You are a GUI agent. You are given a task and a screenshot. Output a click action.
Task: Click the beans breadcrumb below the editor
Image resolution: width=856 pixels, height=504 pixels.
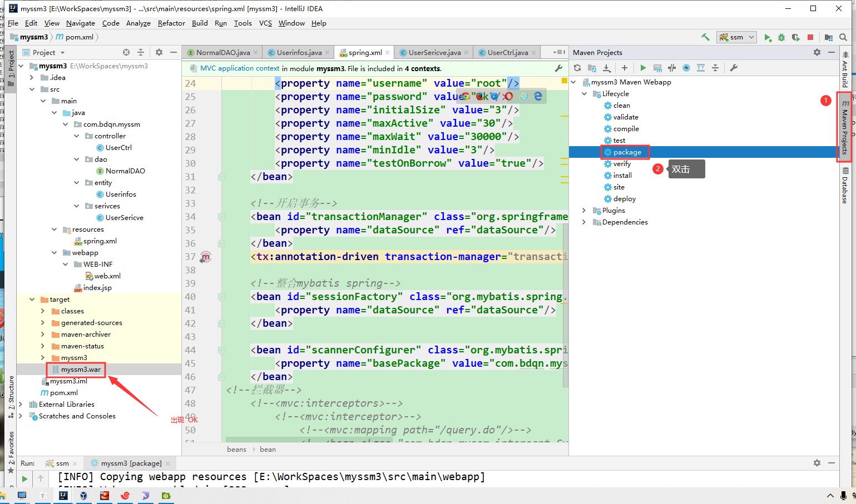pyautogui.click(x=236, y=450)
